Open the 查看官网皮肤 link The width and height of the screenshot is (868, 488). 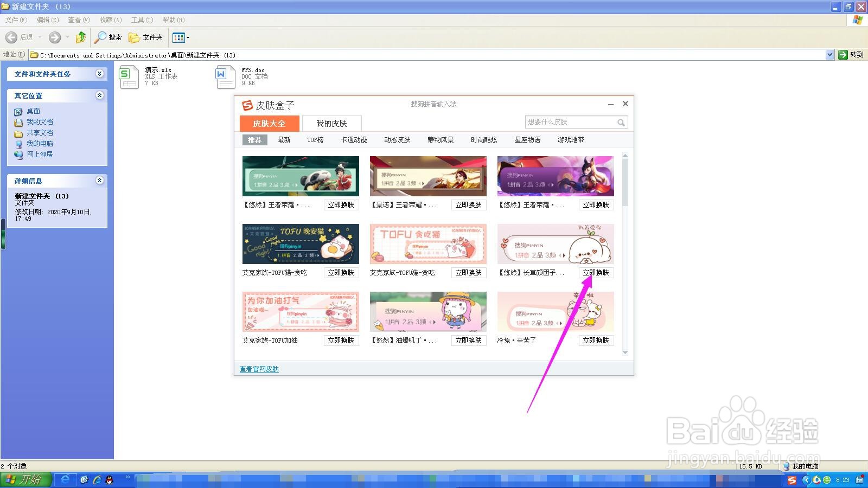(259, 369)
